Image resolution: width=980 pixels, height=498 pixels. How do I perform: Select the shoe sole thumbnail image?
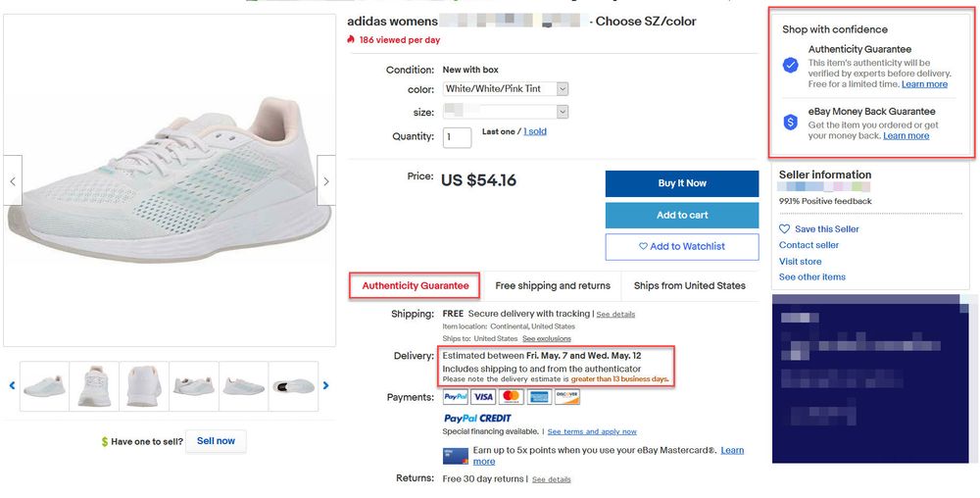click(x=293, y=386)
